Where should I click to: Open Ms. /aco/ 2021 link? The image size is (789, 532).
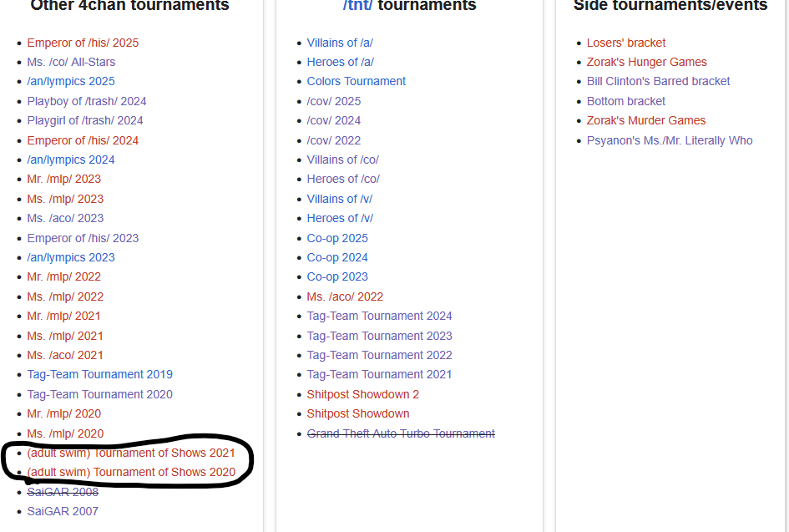[x=65, y=355]
